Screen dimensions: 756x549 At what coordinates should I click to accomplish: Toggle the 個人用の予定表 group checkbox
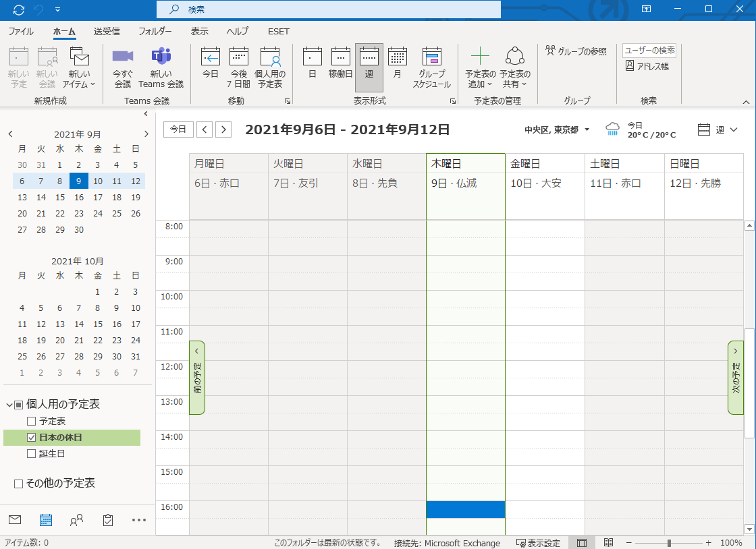click(x=19, y=405)
